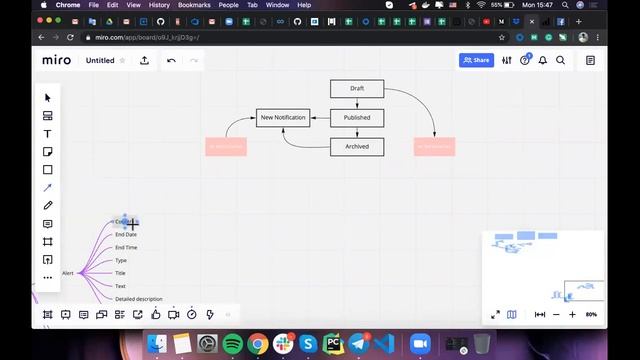Open the Chrome File menu

click(94, 5)
